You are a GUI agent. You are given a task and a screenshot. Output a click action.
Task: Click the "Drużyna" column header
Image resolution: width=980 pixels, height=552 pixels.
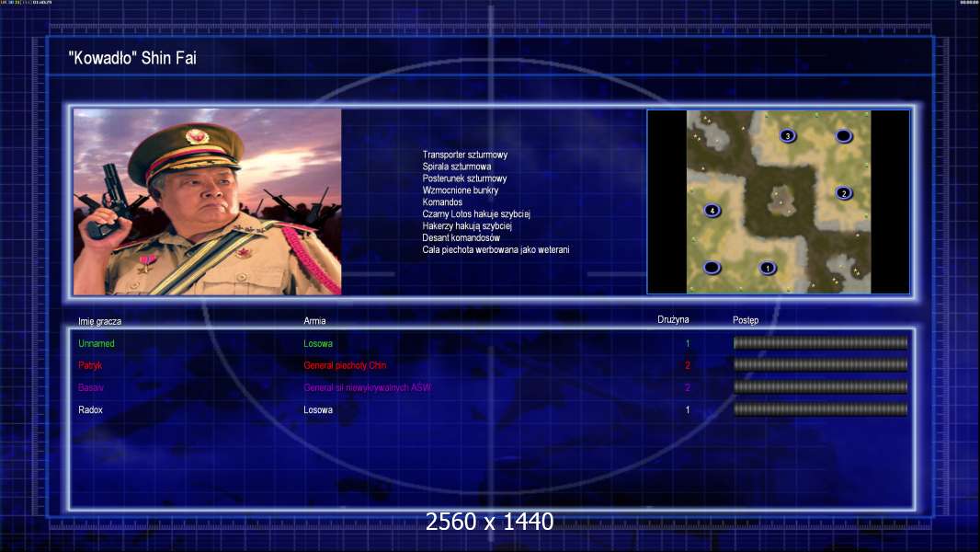pyautogui.click(x=673, y=319)
